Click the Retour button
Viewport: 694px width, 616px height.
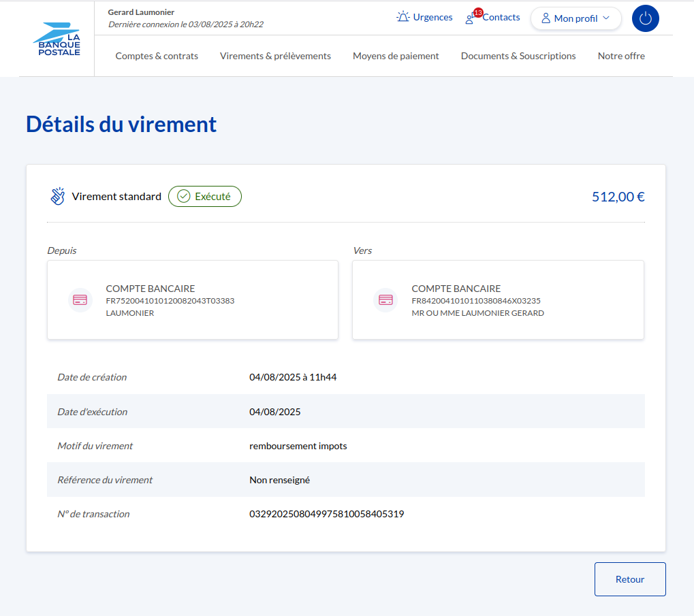click(630, 579)
